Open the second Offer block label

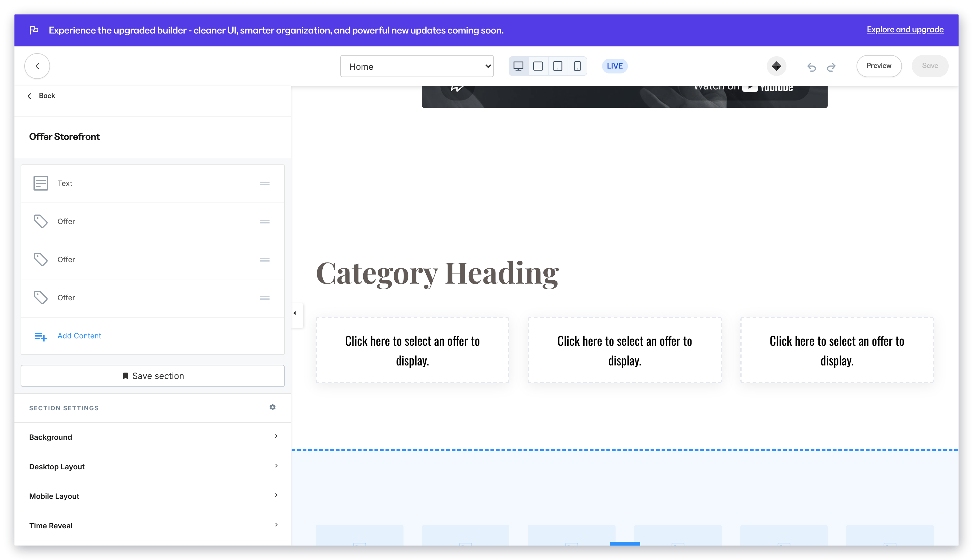(66, 259)
